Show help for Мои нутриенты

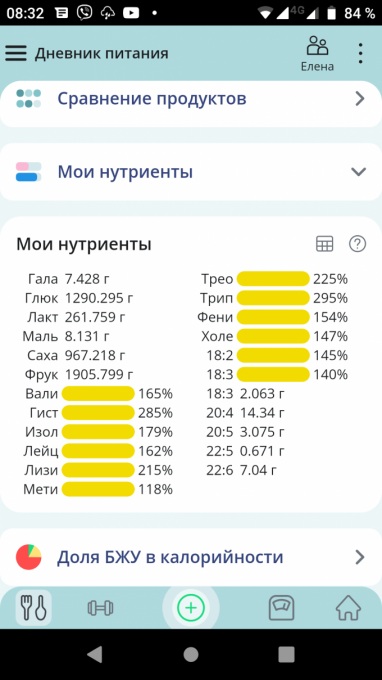(358, 244)
